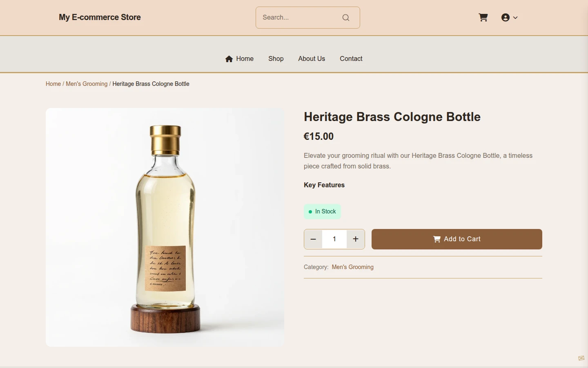Click Men's Grooming breadcrumb link

[x=87, y=84]
